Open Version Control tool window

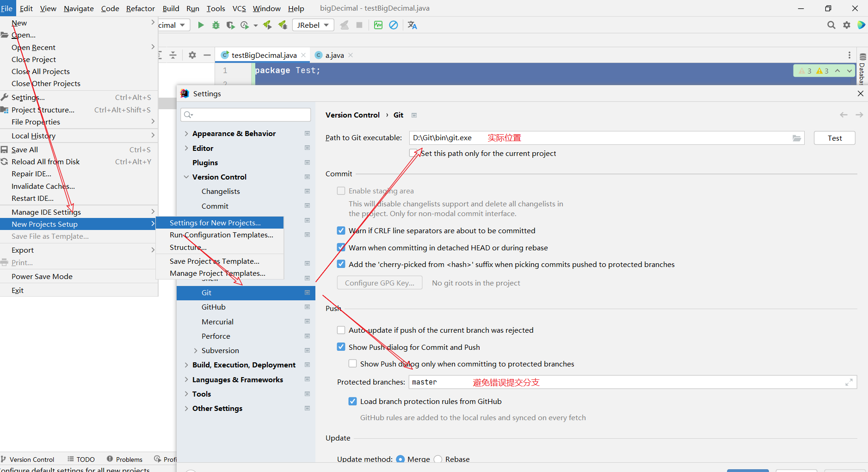point(28,459)
